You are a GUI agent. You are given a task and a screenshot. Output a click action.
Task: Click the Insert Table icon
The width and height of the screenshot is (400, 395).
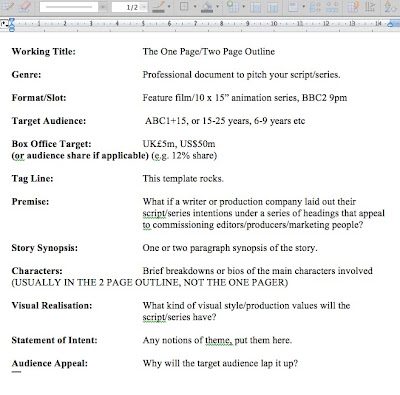(x=232, y=6)
